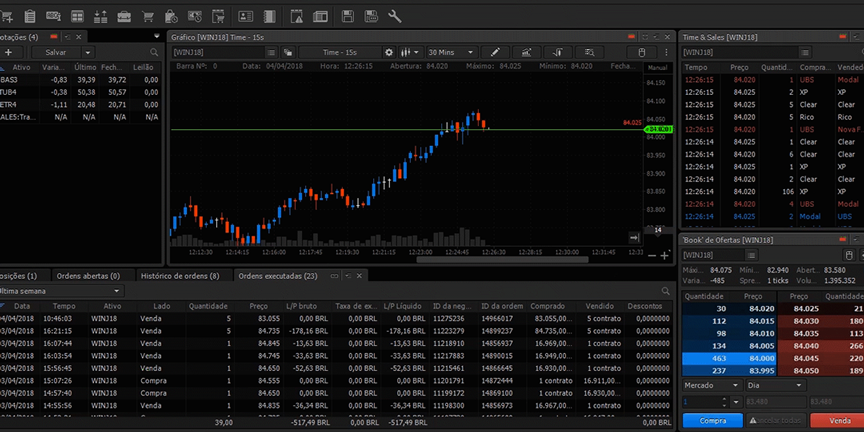Click the chart symbol field [WINJ18]

218,52
